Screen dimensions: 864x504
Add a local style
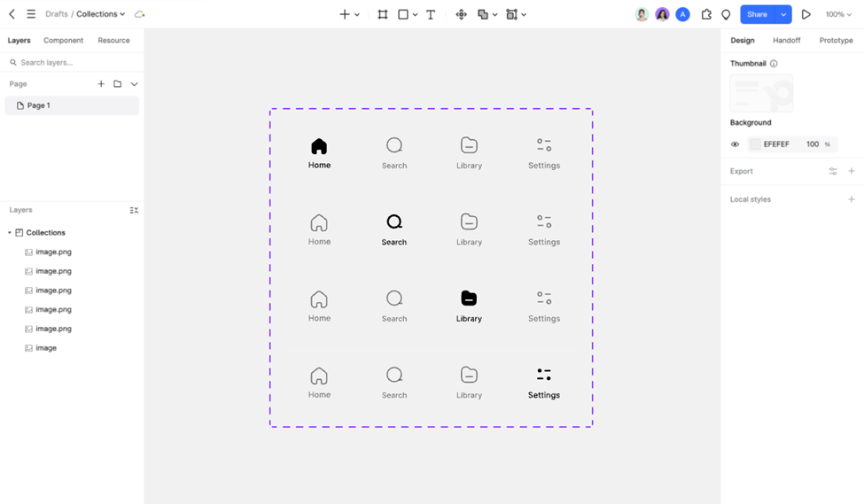(x=852, y=199)
